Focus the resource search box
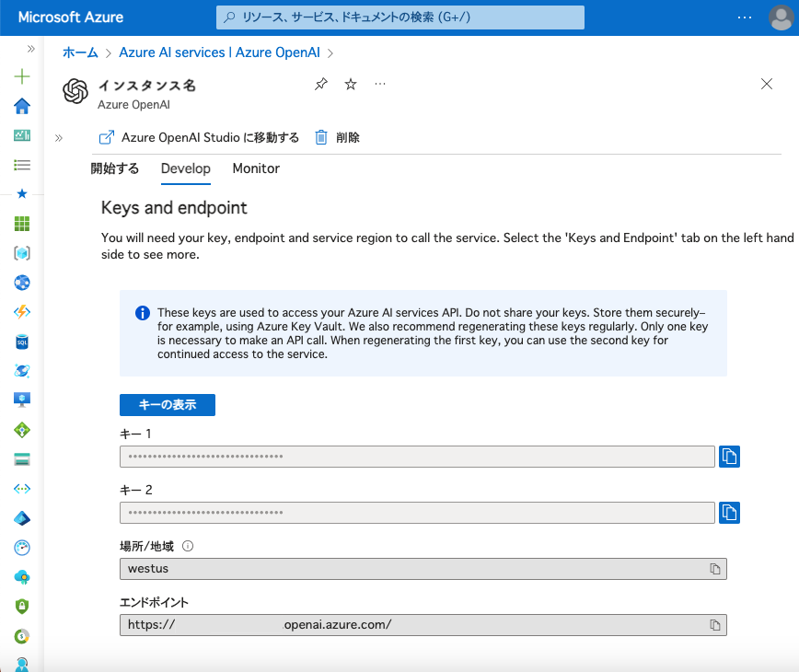 400,17
